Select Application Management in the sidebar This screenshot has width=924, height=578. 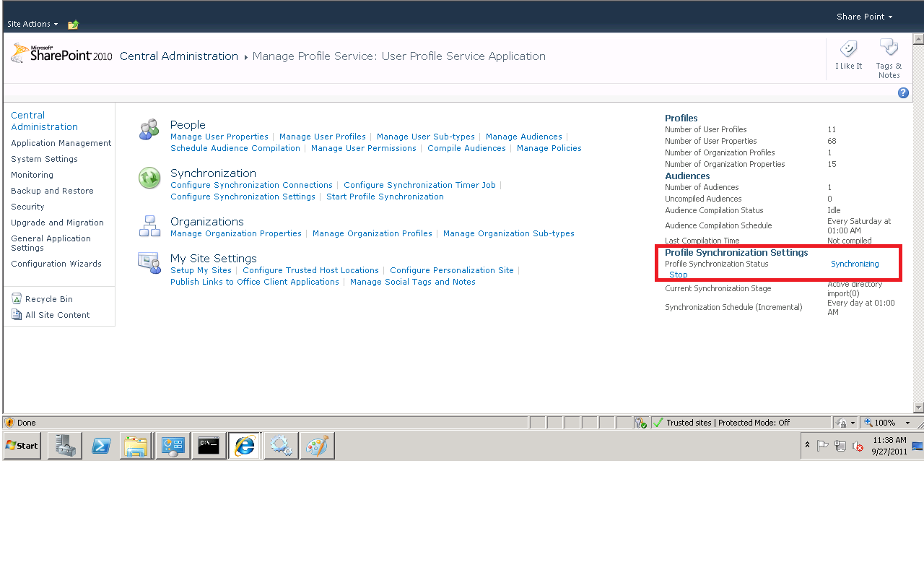click(61, 143)
